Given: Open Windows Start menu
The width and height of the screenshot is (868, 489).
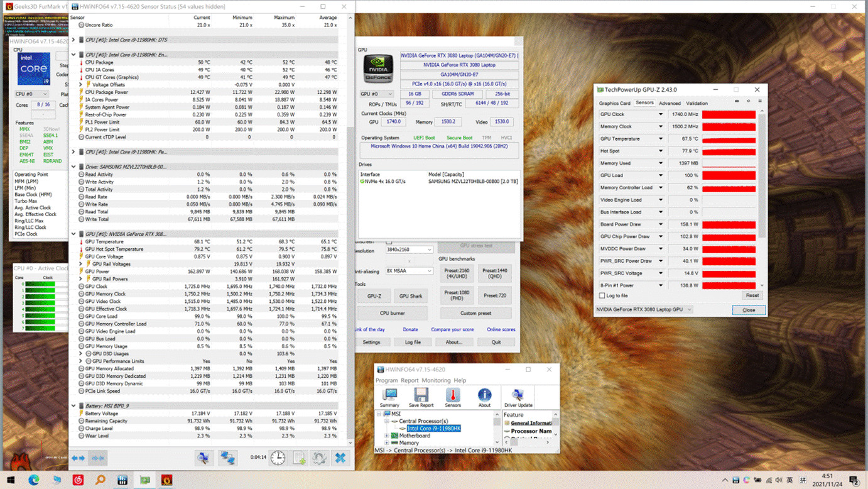Looking at the screenshot, I should (11, 480).
